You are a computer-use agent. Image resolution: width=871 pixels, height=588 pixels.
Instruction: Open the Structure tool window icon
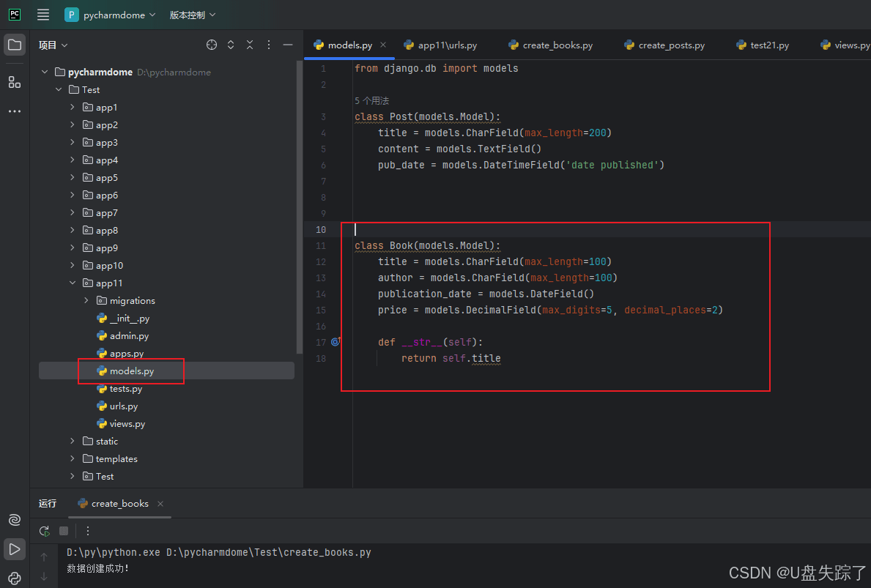tap(15, 83)
